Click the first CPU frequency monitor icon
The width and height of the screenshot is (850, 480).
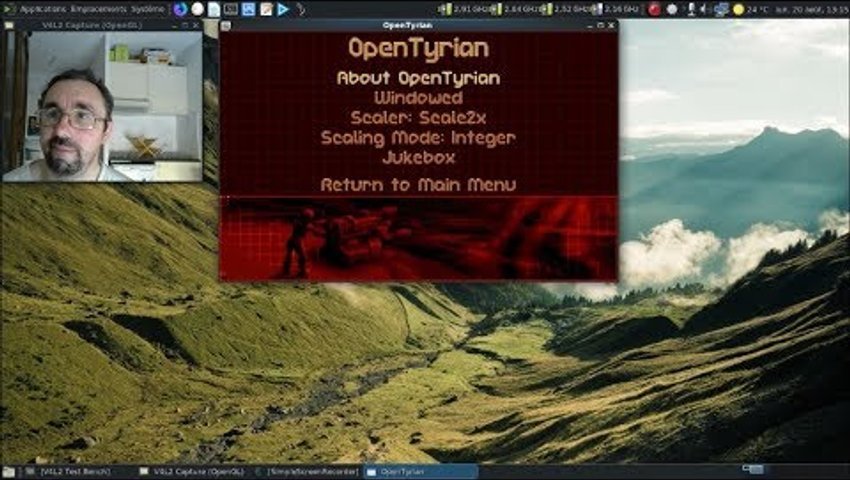coord(445,9)
